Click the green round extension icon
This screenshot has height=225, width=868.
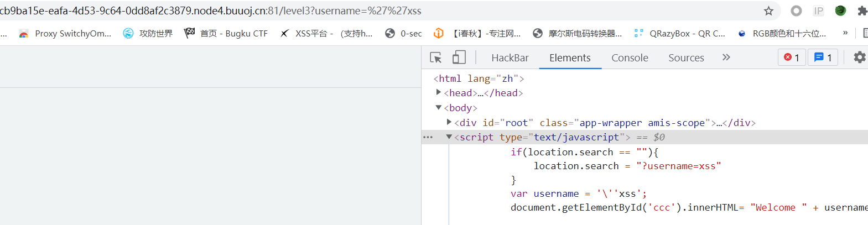(840, 11)
